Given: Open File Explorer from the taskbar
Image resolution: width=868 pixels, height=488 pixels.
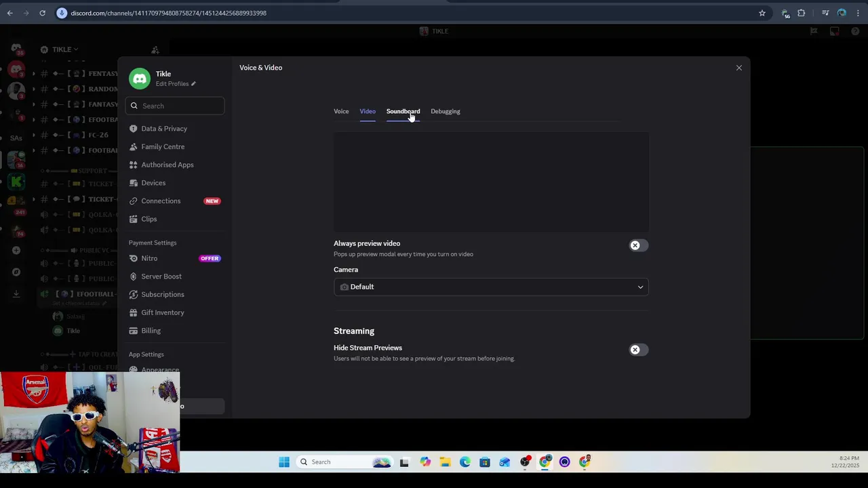Looking at the screenshot, I should click(445, 462).
